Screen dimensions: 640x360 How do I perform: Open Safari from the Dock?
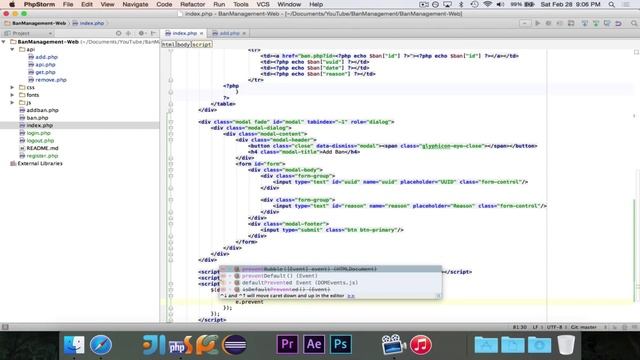tap(101, 345)
